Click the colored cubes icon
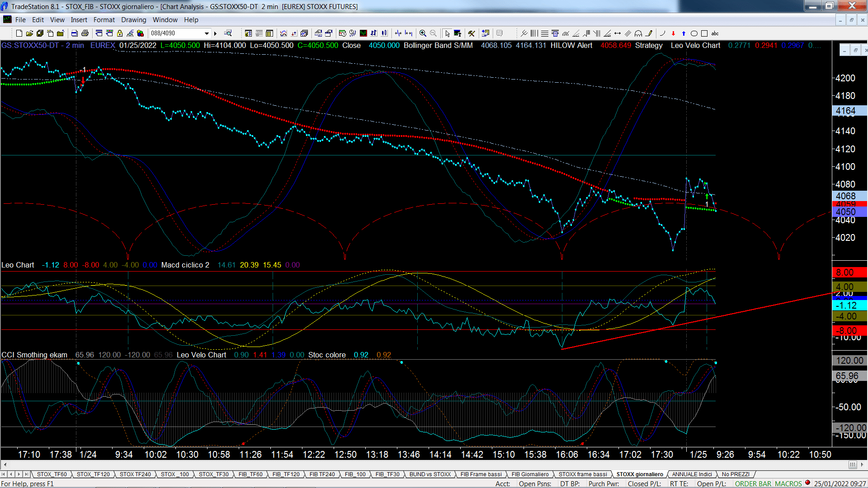Screen dimensions: 868x488 [140, 33]
